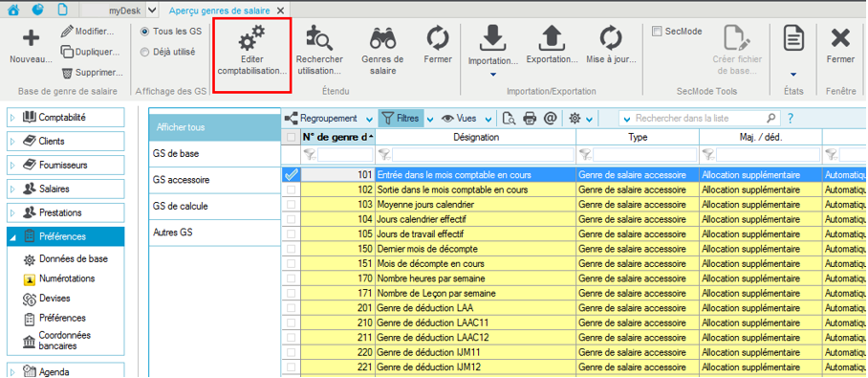Click filter field under Désignation column
This screenshot has height=378, width=868.
[x=483, y=154]
